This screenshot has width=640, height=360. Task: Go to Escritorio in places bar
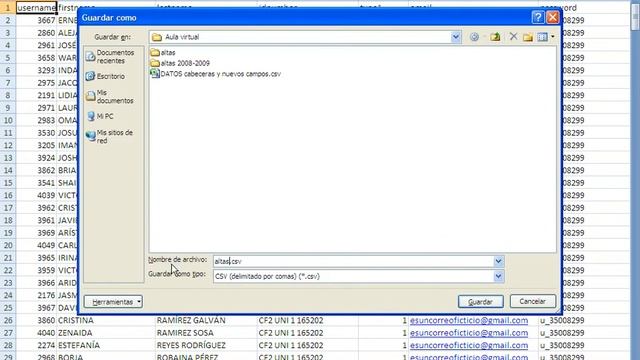pyautogui.click(x=105, y=76)
